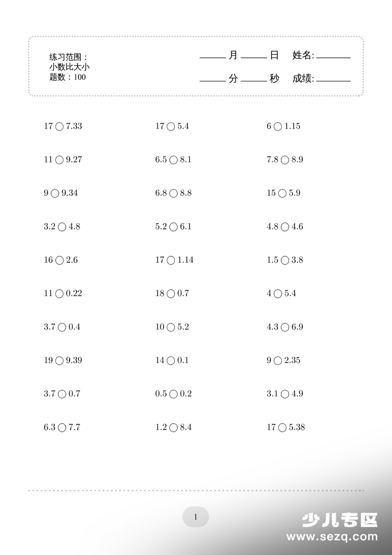Click the score blank after 成绩
The width and height of the screenshot is (392, 555).
tap(333, 80)
